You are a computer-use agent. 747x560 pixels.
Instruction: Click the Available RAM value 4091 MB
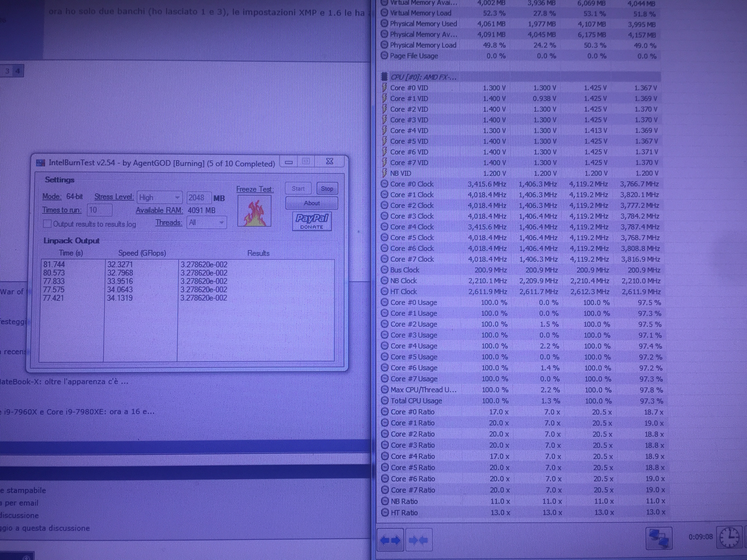(x=201, y=210)
